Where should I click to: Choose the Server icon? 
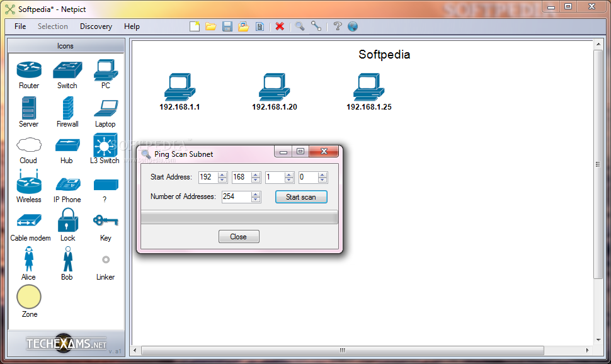[x=29, y=108]
